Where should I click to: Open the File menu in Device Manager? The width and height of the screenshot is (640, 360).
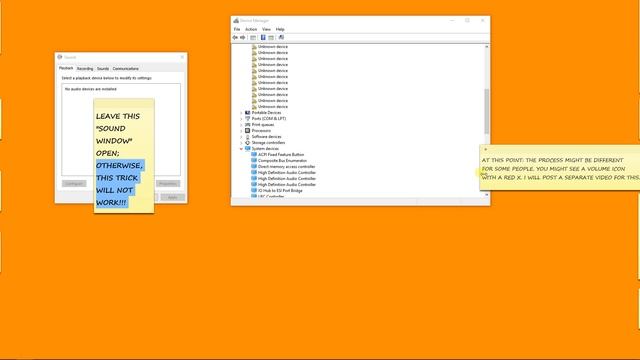click(x=237, y=29)
